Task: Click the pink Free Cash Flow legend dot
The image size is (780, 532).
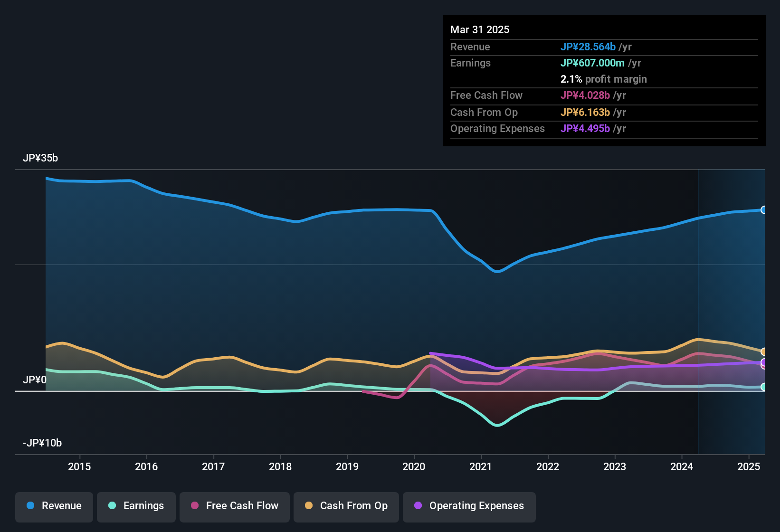Action: click(195, 506)
